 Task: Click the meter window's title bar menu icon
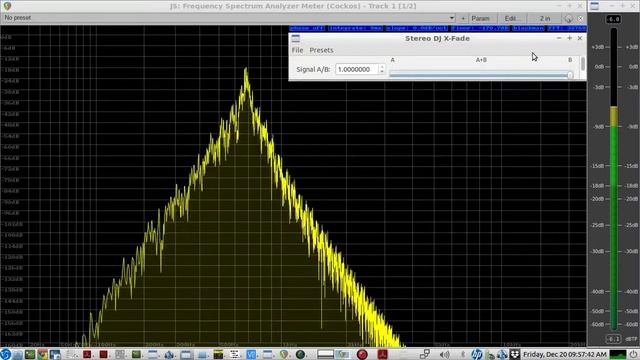tap(595, 6)
